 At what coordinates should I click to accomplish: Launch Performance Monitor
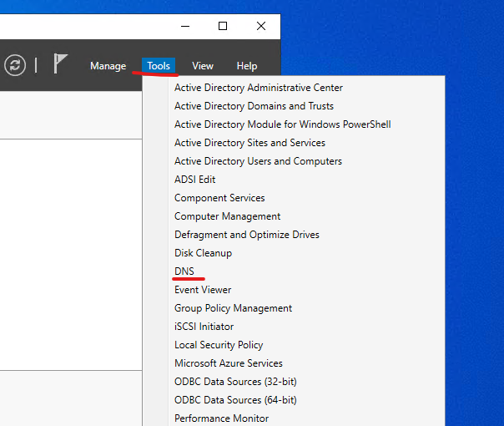pos(221,418)
